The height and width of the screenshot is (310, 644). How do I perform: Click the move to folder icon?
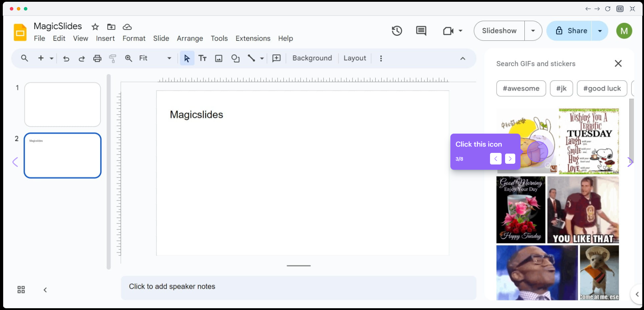[111, 27]
